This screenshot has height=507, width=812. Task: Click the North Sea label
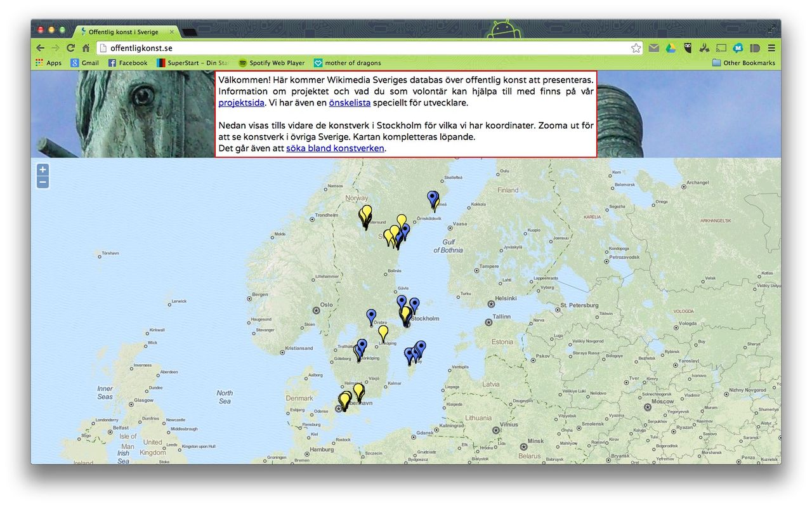(225, 397)
